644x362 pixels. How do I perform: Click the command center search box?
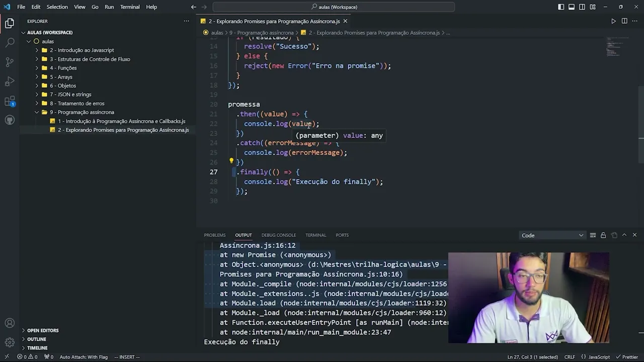(x=334, y=7)
